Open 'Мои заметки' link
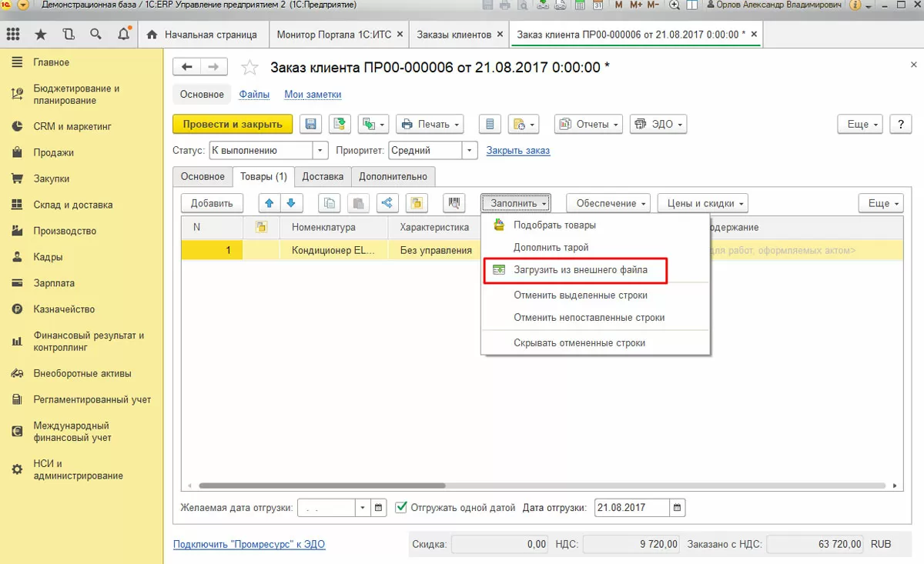This screenshot has width=924, height=564. tap(313, 95)
